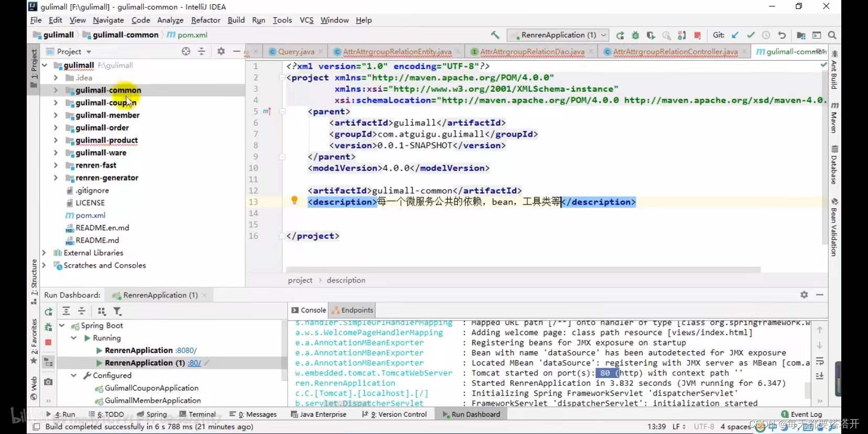Open the File menu
The width and height of the screenshot is (868, 434).
(x=36, y=20)
